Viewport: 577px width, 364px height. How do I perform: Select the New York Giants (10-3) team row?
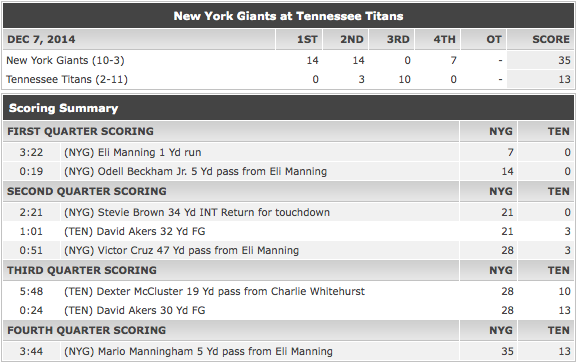click(x=288, y=60)
